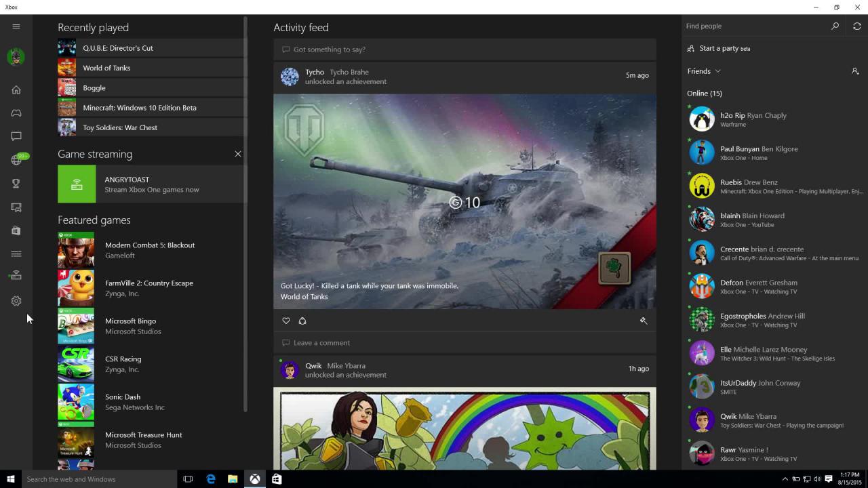Select Microsoft Bingo featured game
868x488 pixels.
(x=152, y=326)
